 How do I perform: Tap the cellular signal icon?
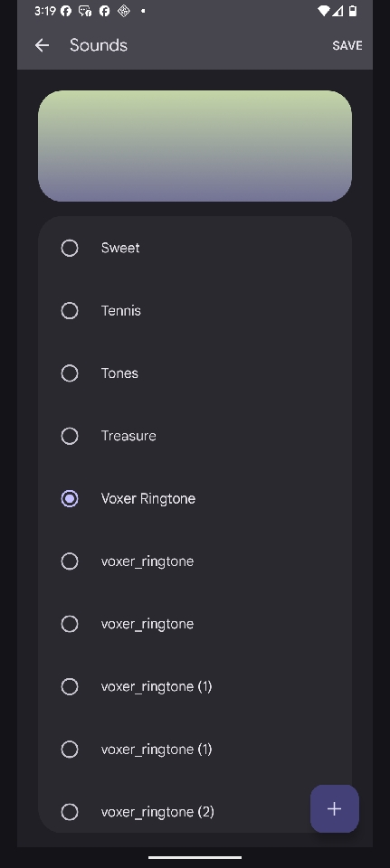tap(338, 11)
